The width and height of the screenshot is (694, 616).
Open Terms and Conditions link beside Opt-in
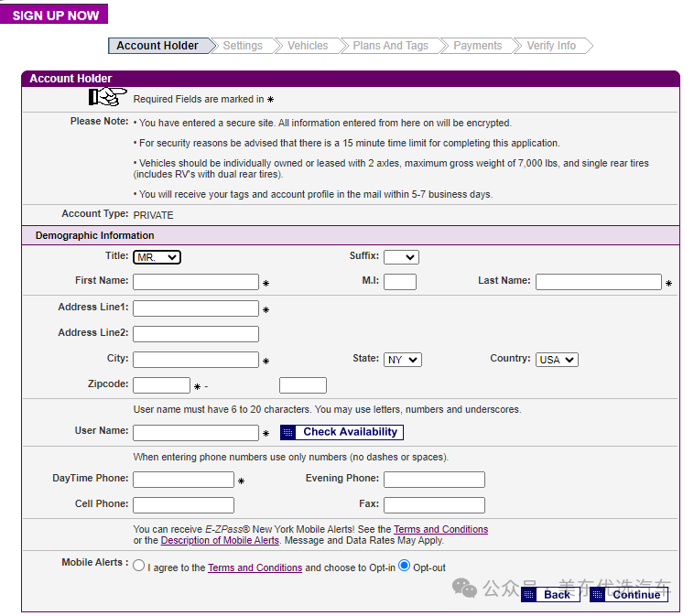pyautogui.click(x=255, y=567)
